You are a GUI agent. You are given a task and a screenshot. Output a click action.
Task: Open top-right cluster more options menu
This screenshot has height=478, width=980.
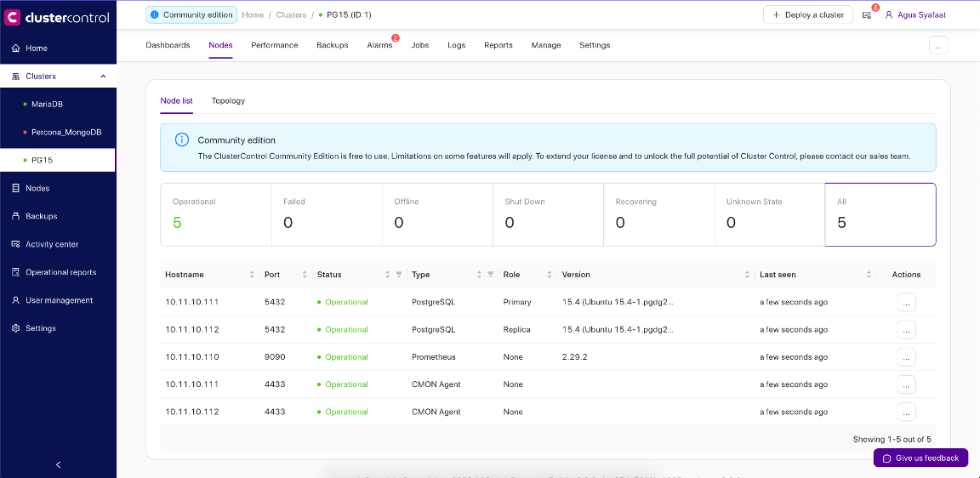(x=937, y=46)
